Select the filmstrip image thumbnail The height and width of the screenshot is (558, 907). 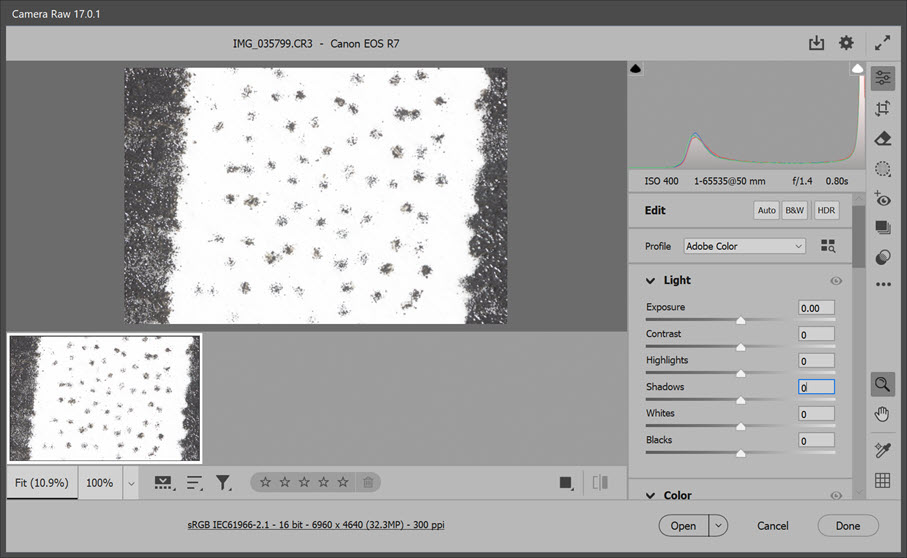pyautogui.click(x=105, y=398)
